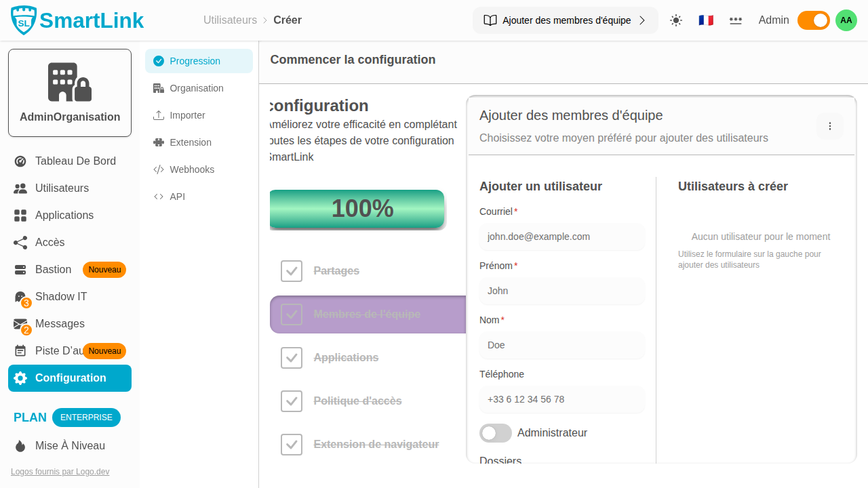Expand Ajouter des membres d'équipe guide

tap(565, 20)
